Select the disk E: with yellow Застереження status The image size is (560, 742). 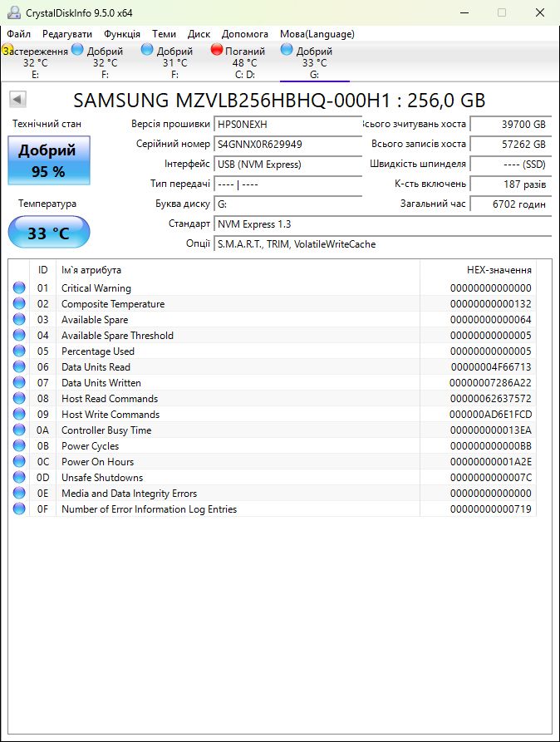pyautogui.click(x=35, y=62)
